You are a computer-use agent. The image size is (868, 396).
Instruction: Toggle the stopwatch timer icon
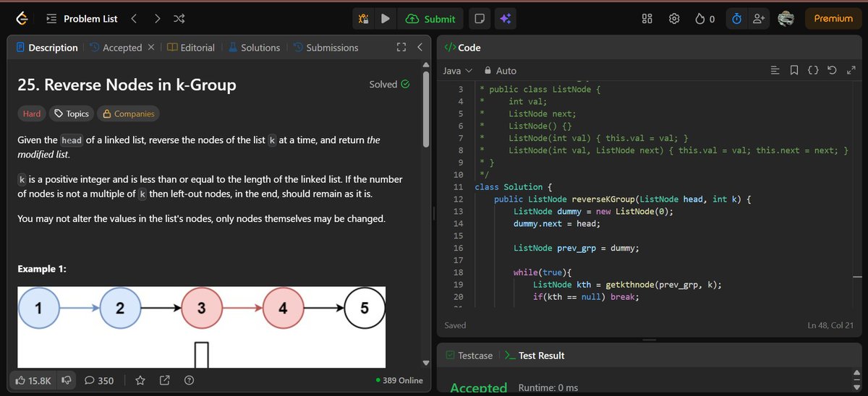pyautogui.click(x=736, y=19)
